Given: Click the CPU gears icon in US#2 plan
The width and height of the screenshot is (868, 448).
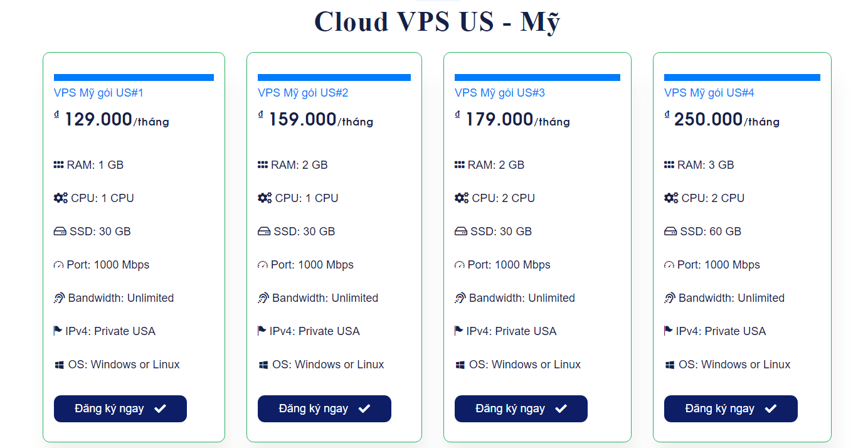Looking at the screenshot, I should pos(265,198).
